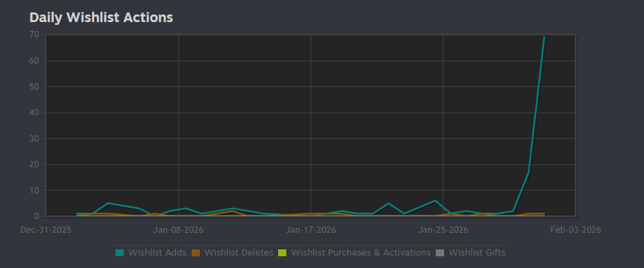The height and width of the screenshot is (268, 644).
Task: Click the Dec-31-2025 axis date label
Action: (x=46, y=230)
